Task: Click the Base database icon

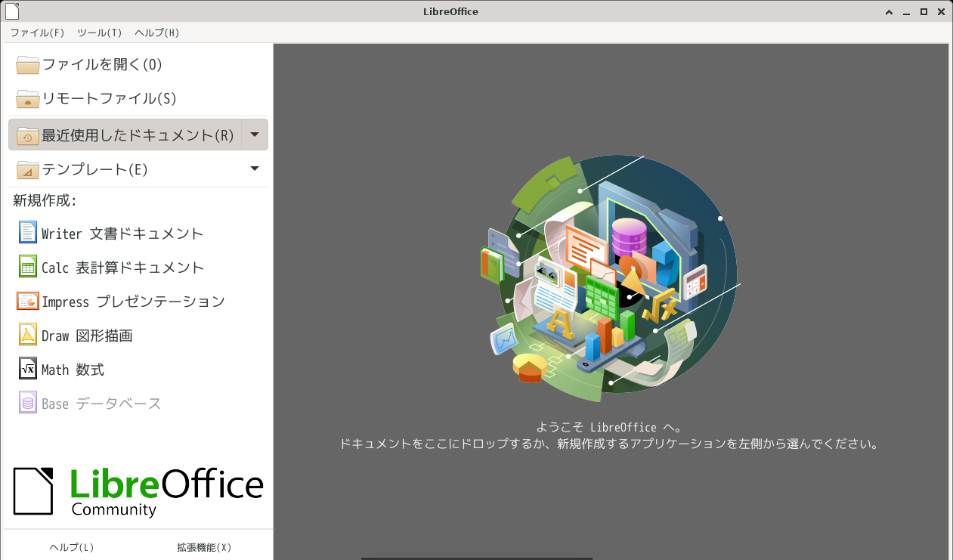Action: pos(28,403)
